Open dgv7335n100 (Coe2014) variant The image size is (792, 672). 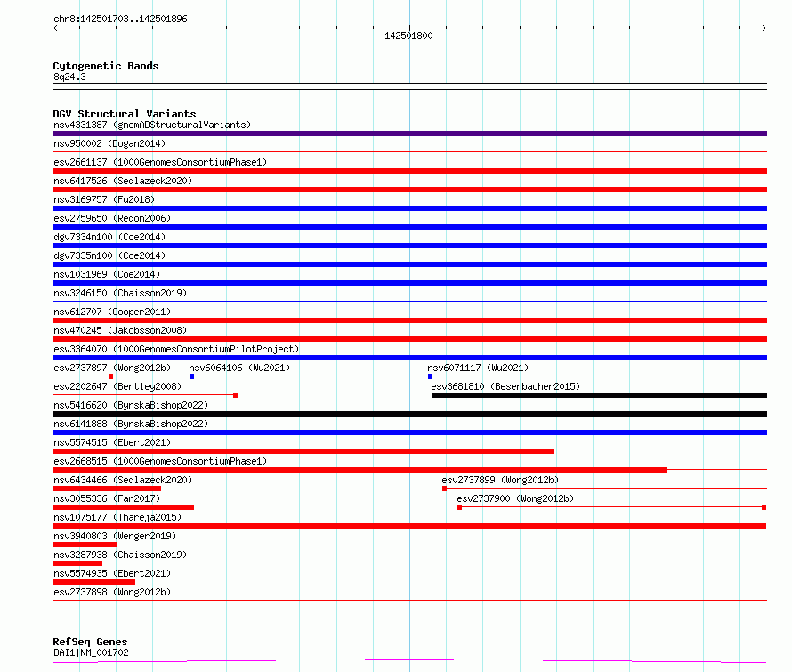109,255
